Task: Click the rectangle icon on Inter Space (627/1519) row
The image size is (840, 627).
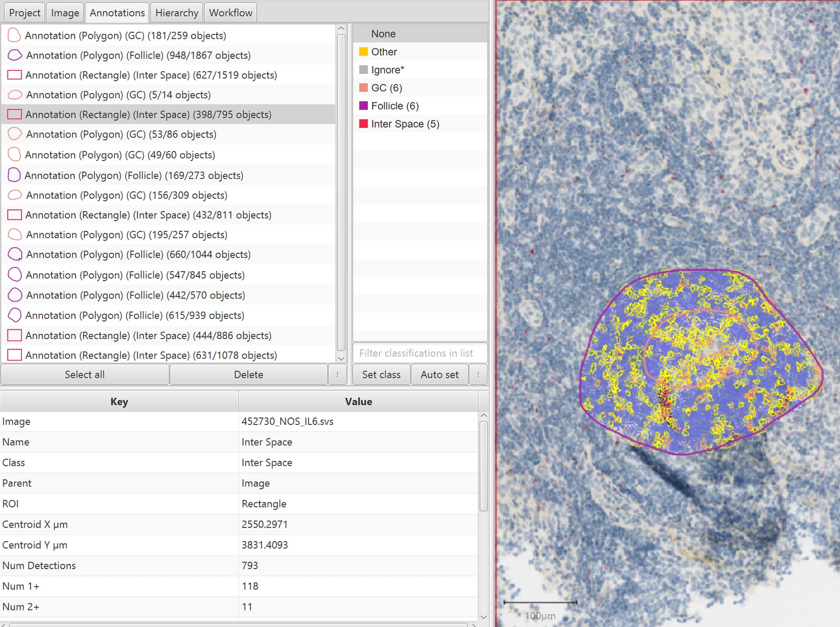Action: (14, 74)
